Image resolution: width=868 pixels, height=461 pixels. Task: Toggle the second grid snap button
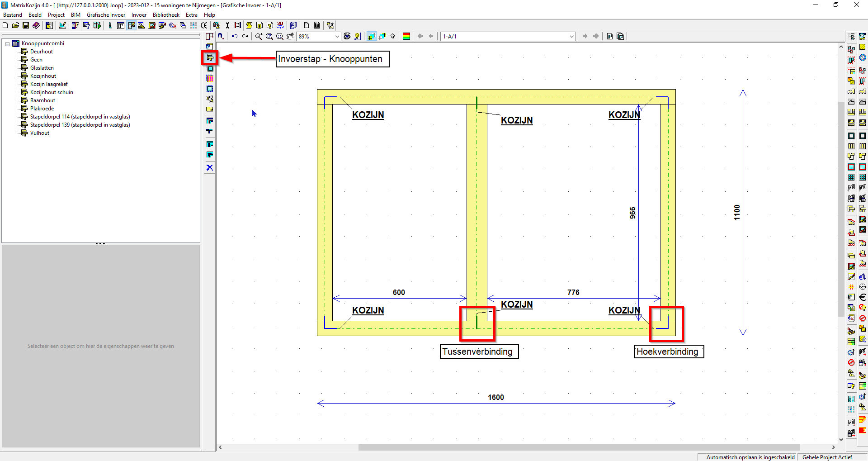click(382, 36)
